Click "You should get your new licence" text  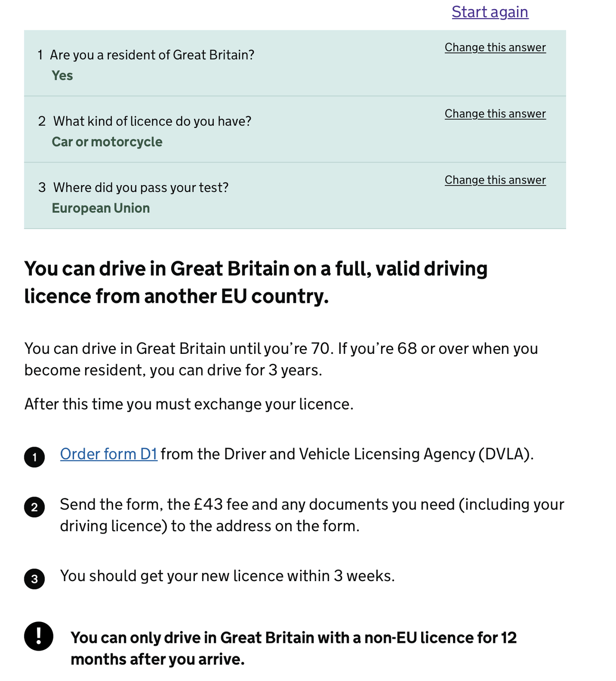pos(227,576)
